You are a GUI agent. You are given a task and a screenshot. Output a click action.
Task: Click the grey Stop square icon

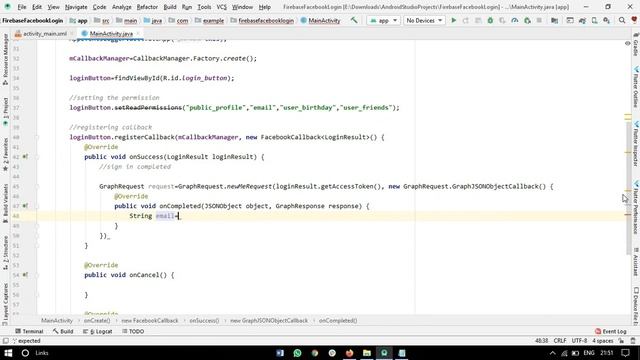(539, 20)
